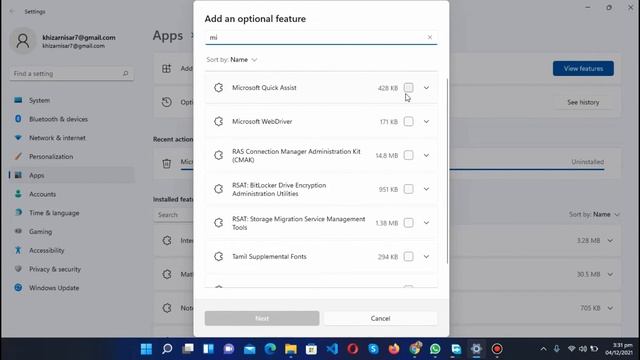Open Network & internet settings
Screen dimensions: 640x360
(71, 138)
